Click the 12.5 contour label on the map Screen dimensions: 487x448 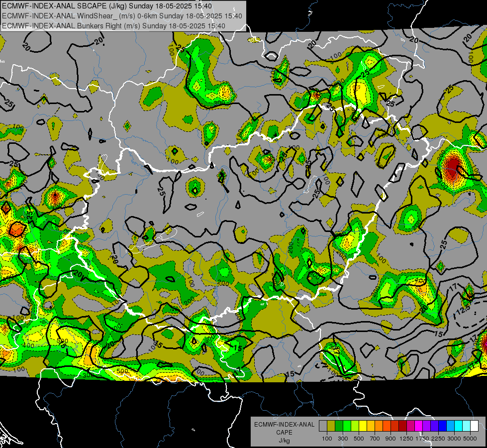(463, 310)
